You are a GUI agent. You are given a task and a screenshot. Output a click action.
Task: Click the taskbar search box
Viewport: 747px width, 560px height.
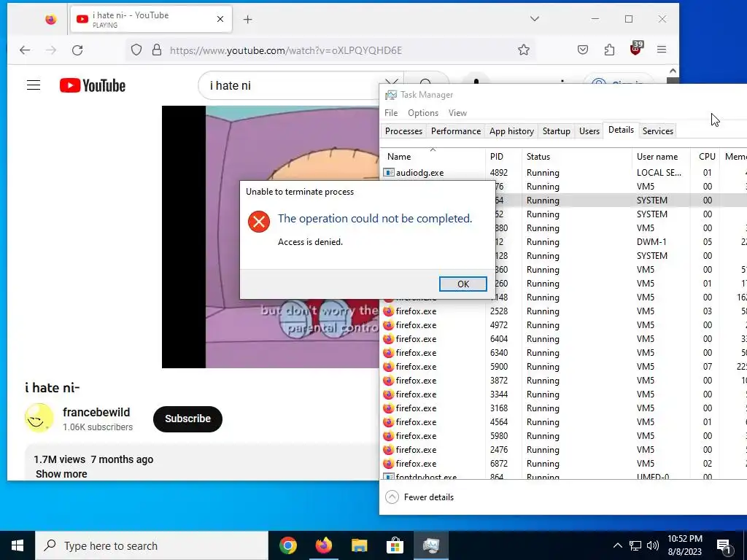click(x=152, y=545)
